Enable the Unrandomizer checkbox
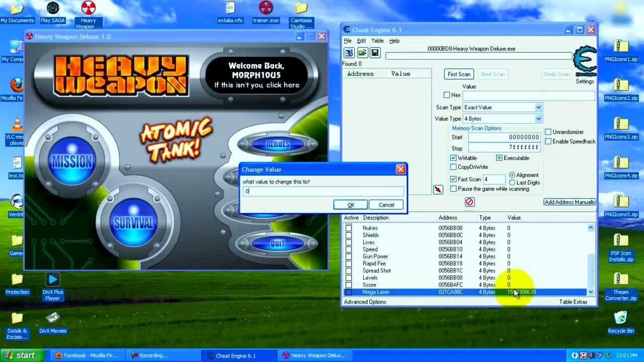Image resolution: width=644 pixels, height=362 pixels. click(548, 132)
